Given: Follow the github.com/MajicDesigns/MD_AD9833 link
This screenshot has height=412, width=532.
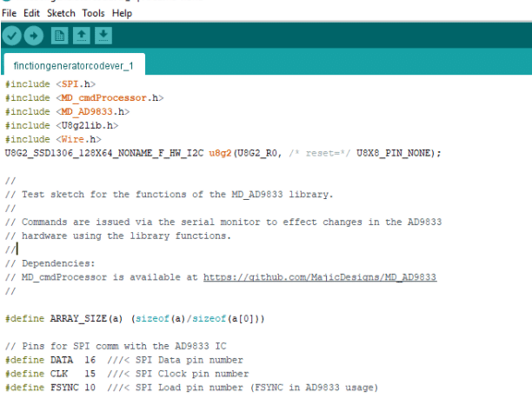Looking at the screenshot, I should pos(319,277).
